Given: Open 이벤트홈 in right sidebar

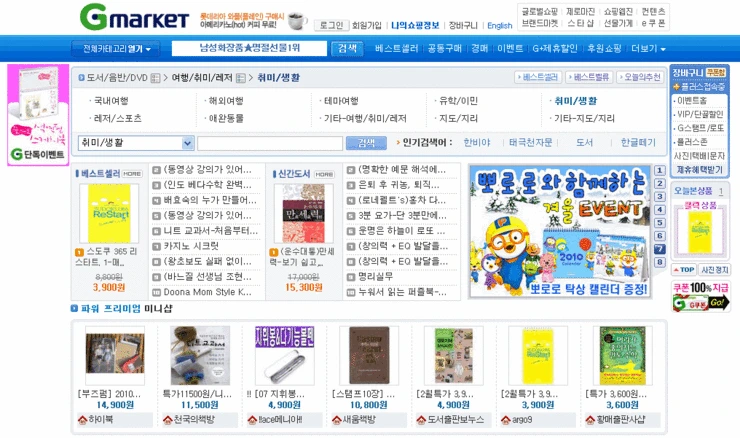Looking at the screenshot, I should pyautogui.click(x=692, y=101).
